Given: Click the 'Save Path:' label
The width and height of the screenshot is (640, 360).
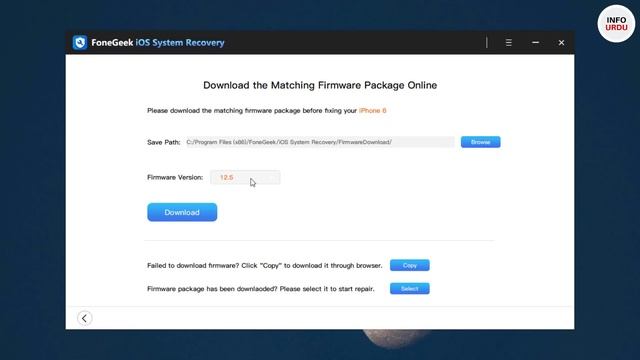Looking at the screenshot, I should [163, 142].
